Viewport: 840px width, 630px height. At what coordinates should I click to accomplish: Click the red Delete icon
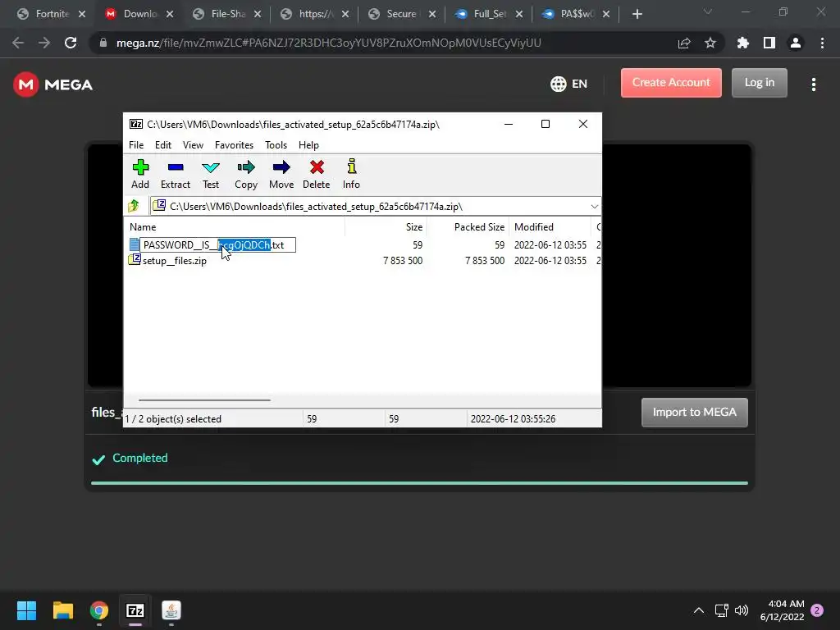(317, 167)
